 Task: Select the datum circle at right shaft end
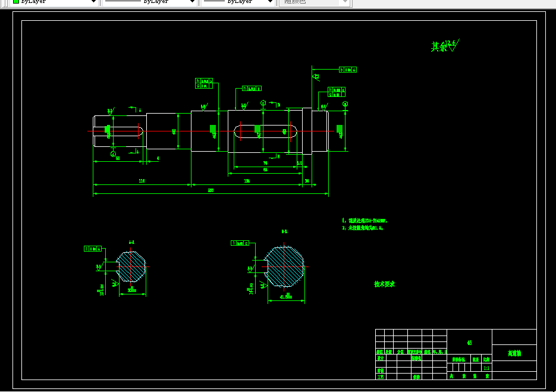pyautogui.click(x=345, y=104)
